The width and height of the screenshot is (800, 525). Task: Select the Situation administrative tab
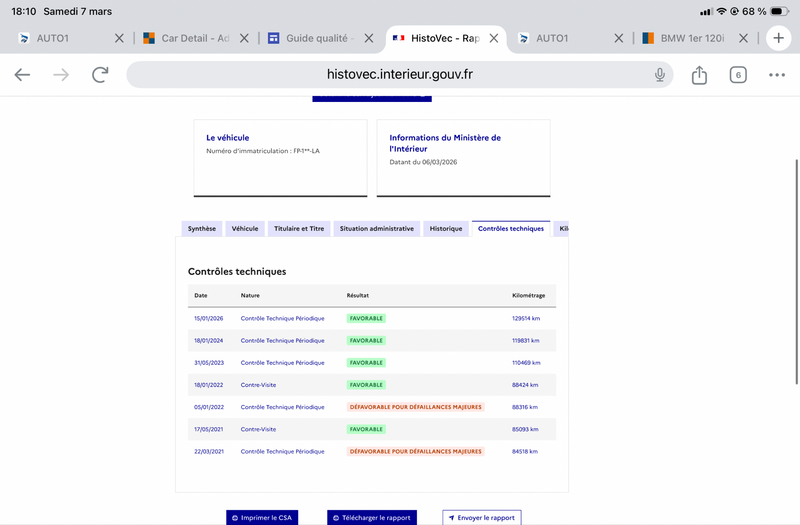point(376,229)
